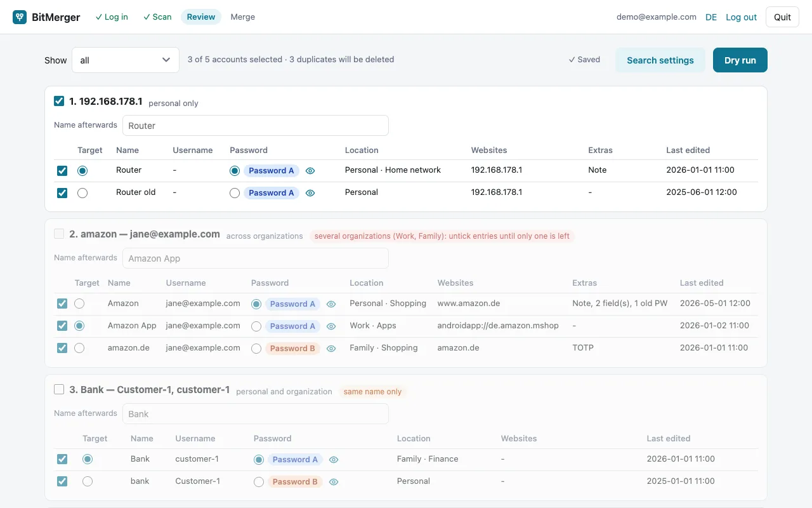Screen dimensions: 812x508
Task: Open Search settings
Action: click(x=660, y=60)
